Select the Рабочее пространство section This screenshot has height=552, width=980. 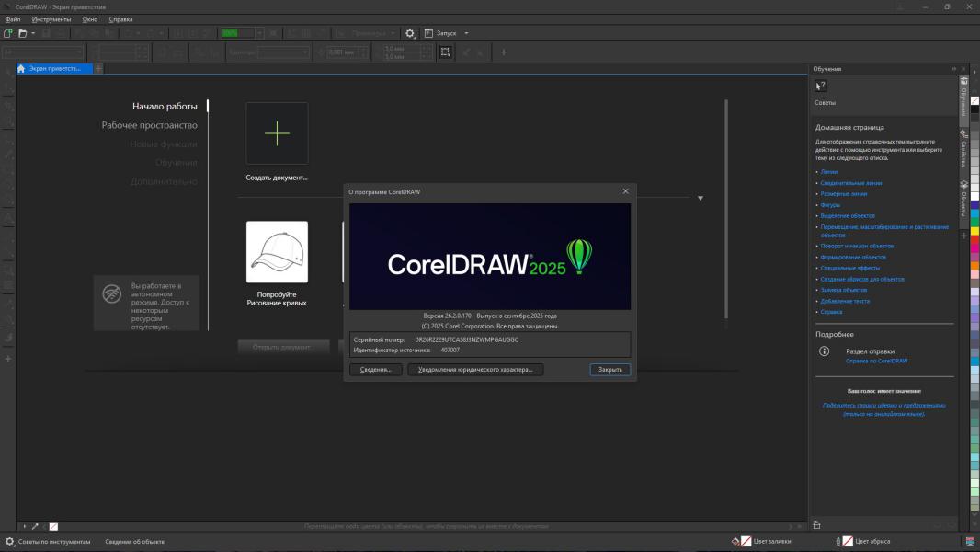[x=149, y=125]
